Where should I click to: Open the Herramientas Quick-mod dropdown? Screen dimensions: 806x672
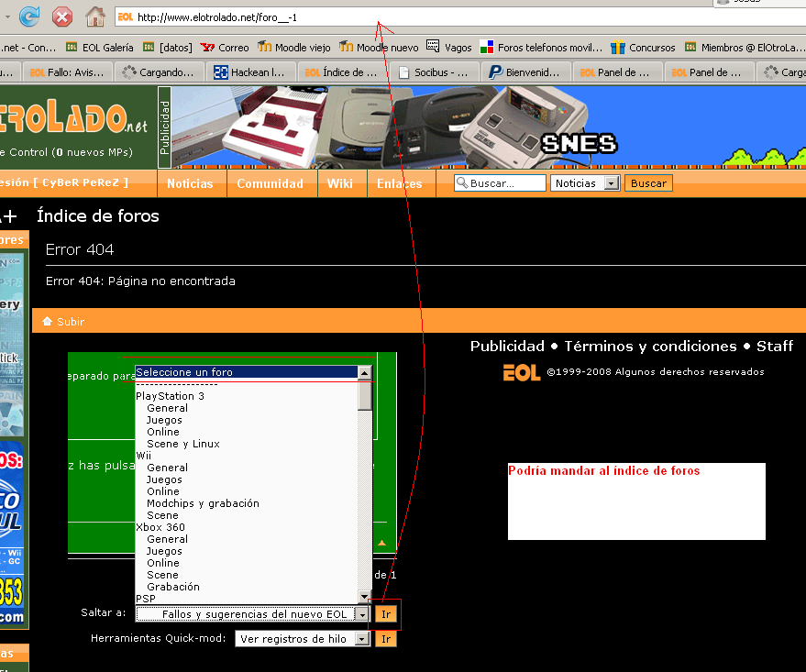point(303,639)
